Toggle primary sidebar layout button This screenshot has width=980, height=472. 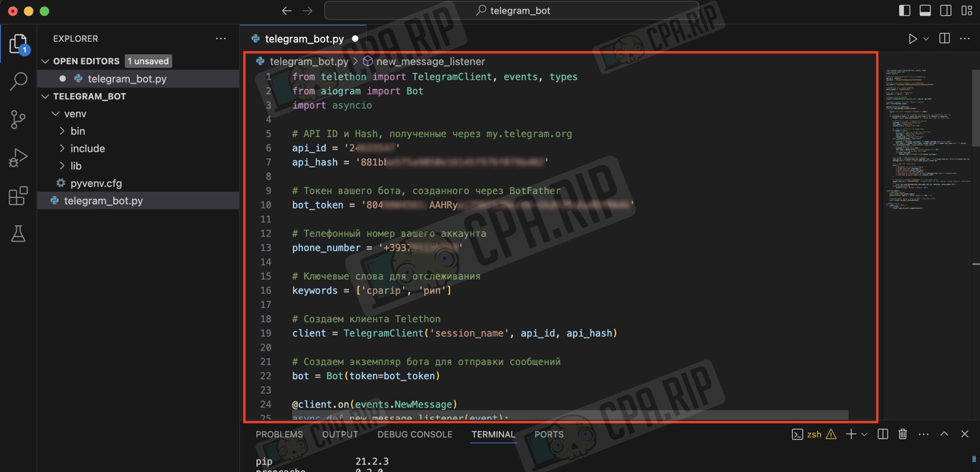coord(904,10)
